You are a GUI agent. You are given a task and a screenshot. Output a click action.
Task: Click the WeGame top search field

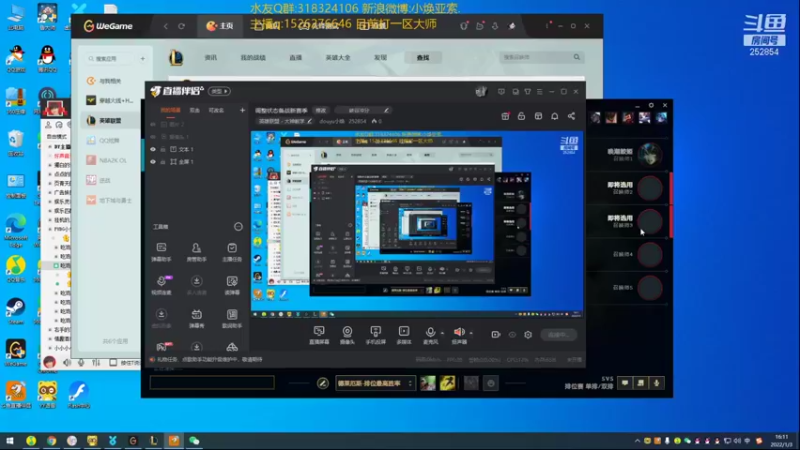coord(541,57)
